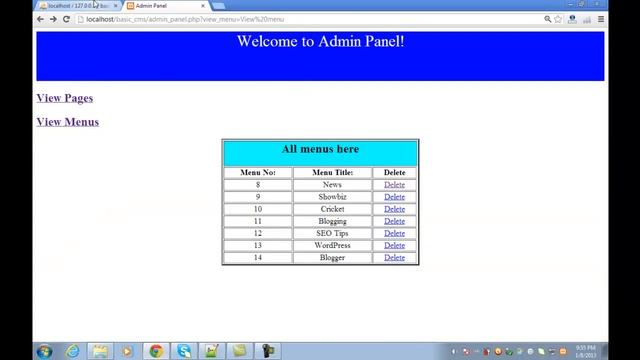Click the bar-chart extension icon in toolbar
The width and height of the screenshot is (640, 360).
pyautogui.click(x=587, y=20)
